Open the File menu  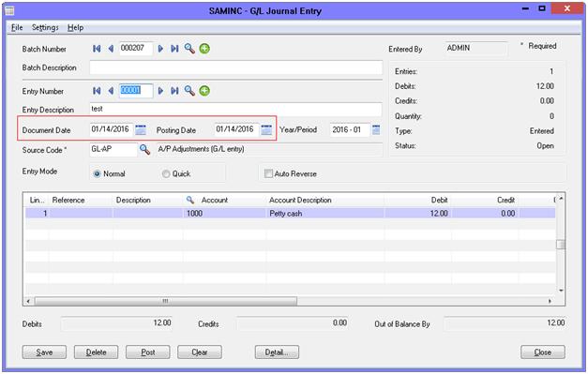17,27
